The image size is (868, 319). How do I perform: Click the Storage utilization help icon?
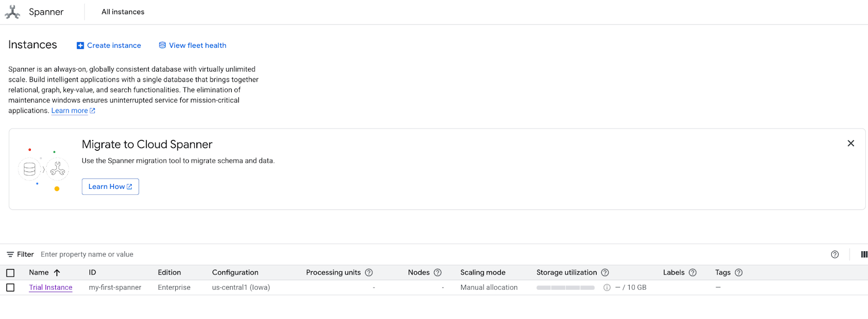605,272
